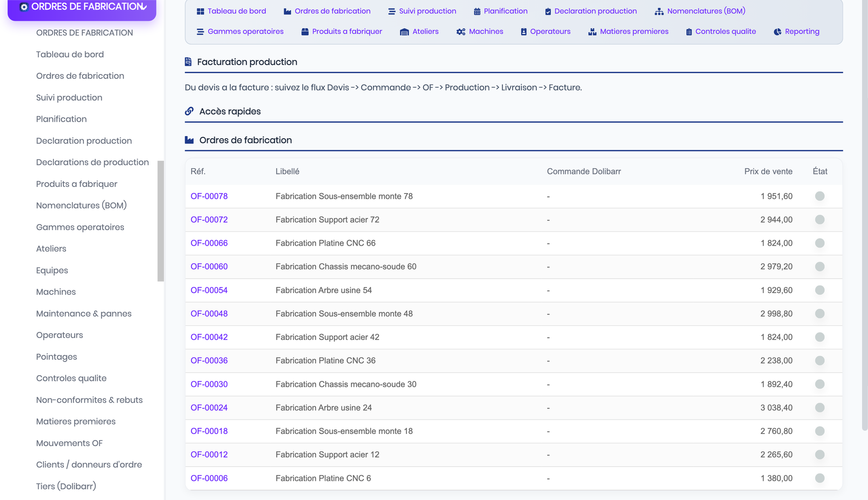Open order OF-00066
The height and width of the screenshot is (500, 868).
(x=209, y=243)
